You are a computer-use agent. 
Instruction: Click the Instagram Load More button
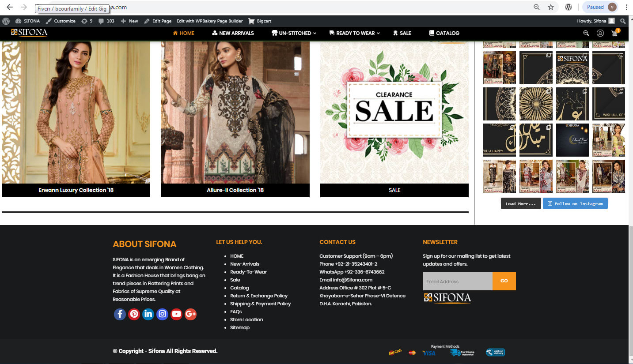[521, 203]
